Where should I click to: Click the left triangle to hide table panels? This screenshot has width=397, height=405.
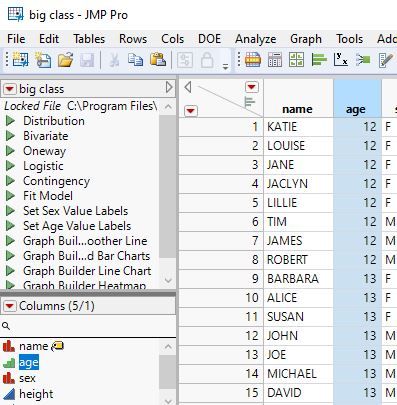coord(188,87)
